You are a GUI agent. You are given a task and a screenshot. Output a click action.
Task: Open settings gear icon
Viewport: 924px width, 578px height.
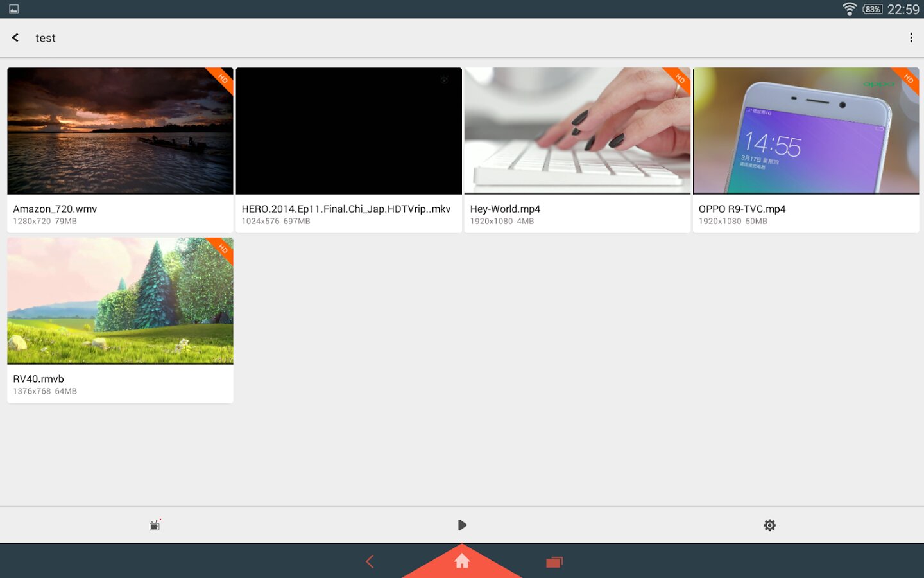coord(769,525)
